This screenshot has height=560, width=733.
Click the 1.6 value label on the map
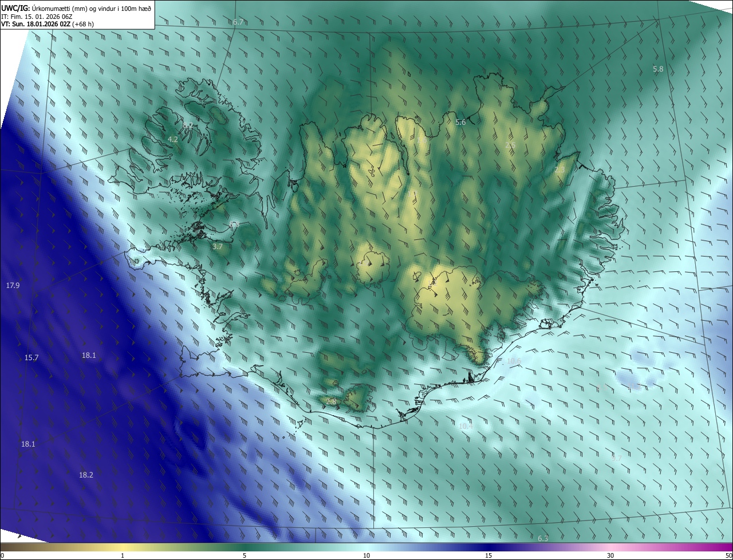(422, 140)
